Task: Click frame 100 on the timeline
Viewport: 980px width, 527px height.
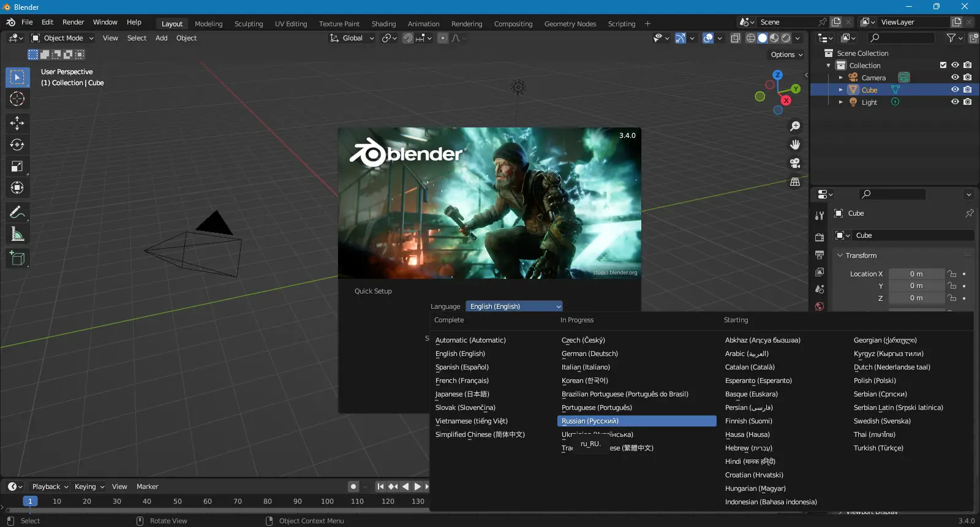Action: [x=328, y=501]
